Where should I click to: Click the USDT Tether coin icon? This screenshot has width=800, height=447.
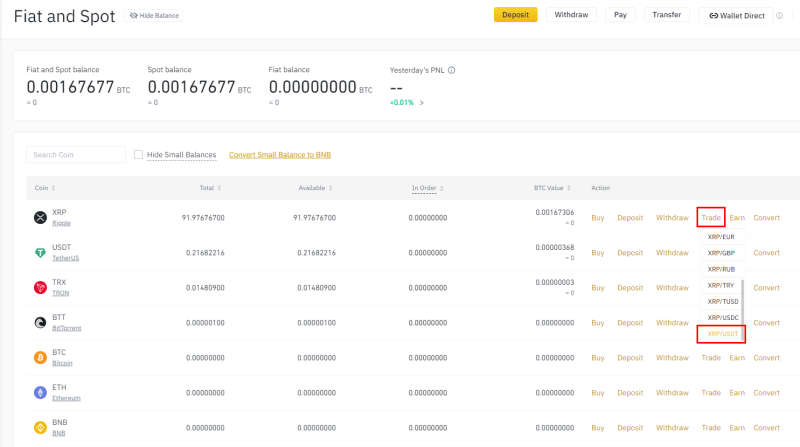(x=40, y=253)
